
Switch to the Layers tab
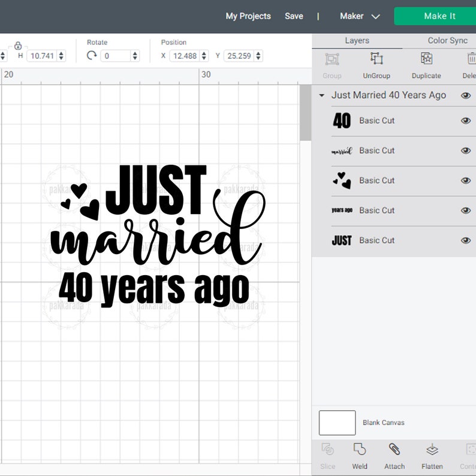click(357, 41)
